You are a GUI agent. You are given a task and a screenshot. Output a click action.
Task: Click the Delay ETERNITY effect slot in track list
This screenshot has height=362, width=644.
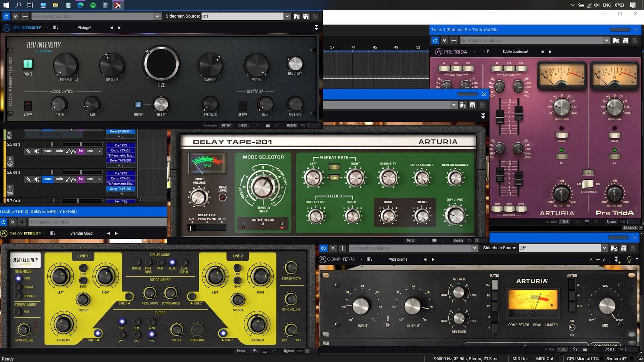(x=120, y=132)
